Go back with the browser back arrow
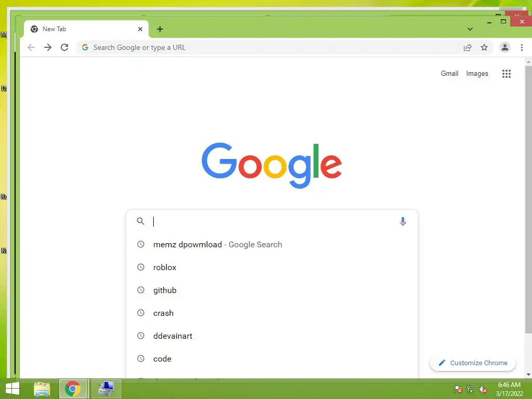The image size is (532, 399). tap(31, 47)
